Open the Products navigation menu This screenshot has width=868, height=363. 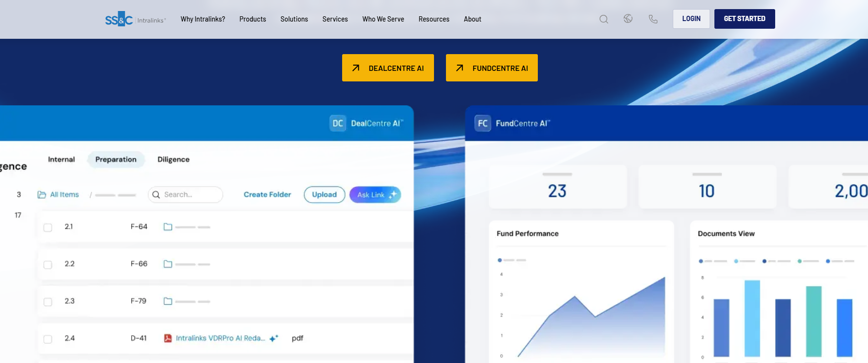tap(253, 19)
